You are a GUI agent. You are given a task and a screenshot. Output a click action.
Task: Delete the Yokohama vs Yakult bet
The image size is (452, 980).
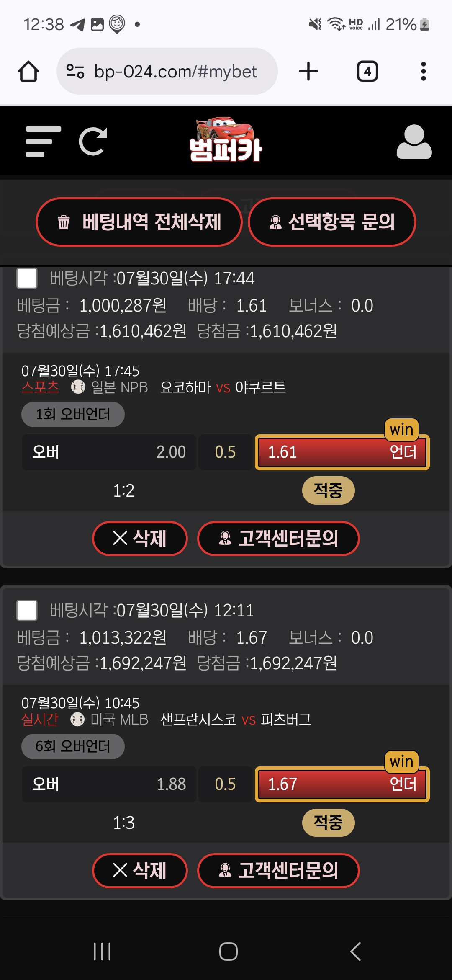[x=140, y=539]
